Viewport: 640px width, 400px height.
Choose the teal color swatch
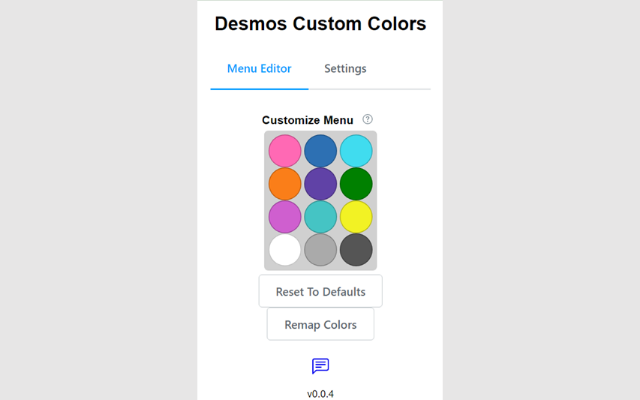[x=320, y=217]
